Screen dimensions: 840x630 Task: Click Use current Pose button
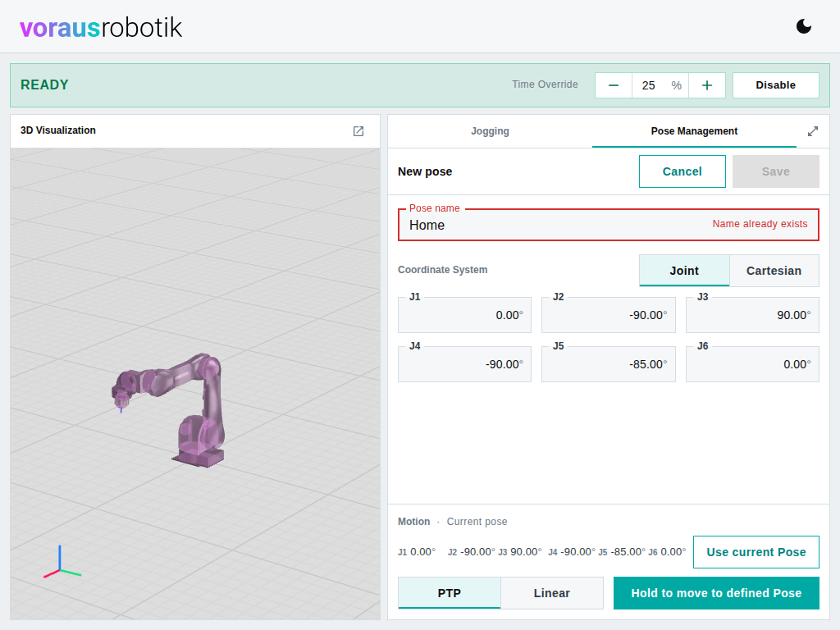(756, 552)
